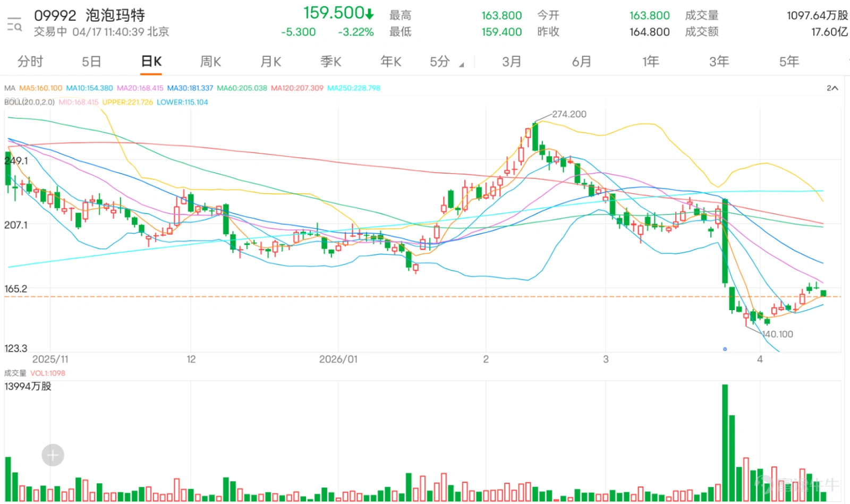The image size is (850, 504).
Task: Click the MA60:205.038 indicator label
Action: pyautogui.click(x=242, y=88)
